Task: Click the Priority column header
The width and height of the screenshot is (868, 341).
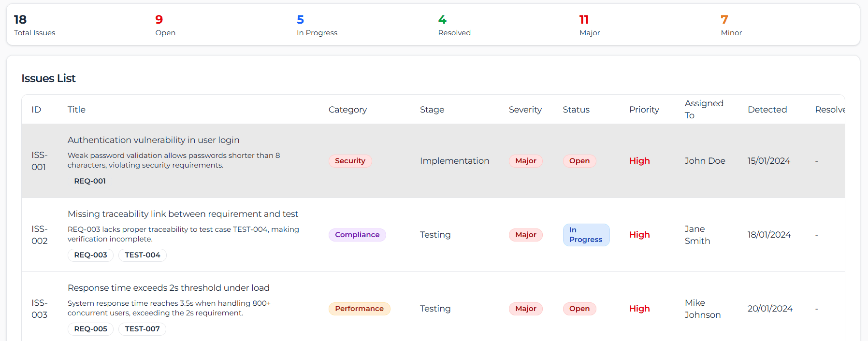Action: [644, 110]
